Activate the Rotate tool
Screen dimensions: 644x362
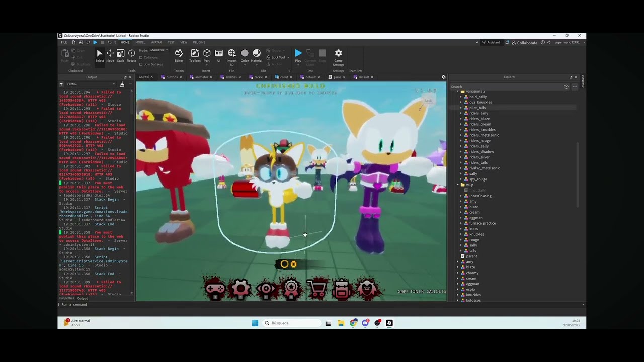tap(131, 55)
